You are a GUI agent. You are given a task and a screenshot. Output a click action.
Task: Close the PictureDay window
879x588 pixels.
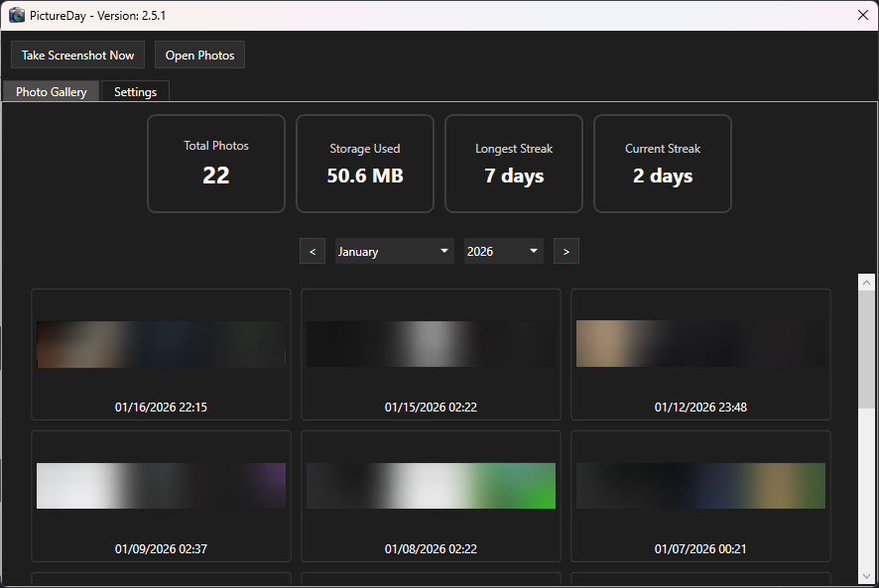tap(863, 15)
